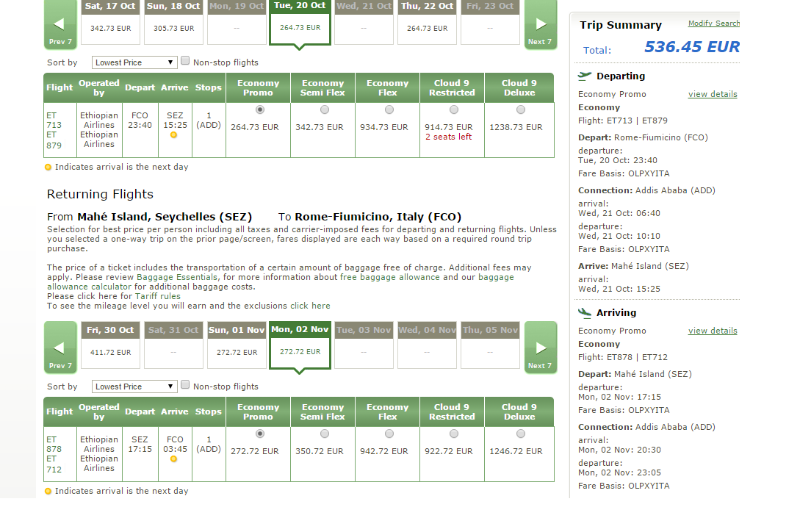
Task: Click the departing flights Next 7 arrow
Action: pyautogui.click(x=540, y=25)
